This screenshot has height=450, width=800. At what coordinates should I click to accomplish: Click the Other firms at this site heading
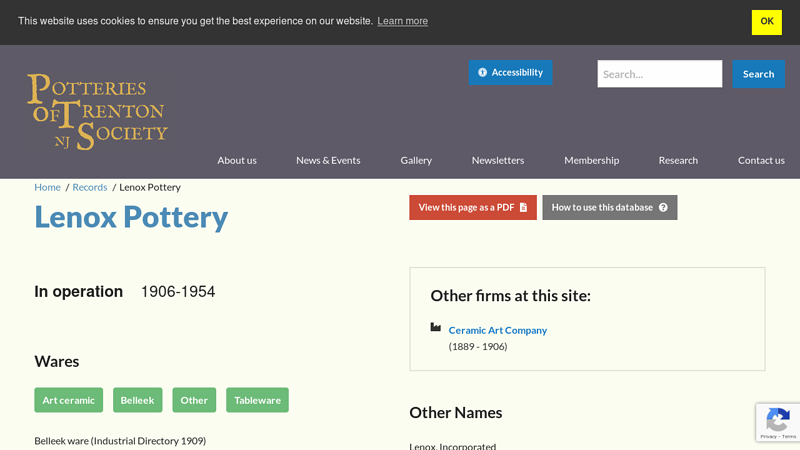(511, 296)
